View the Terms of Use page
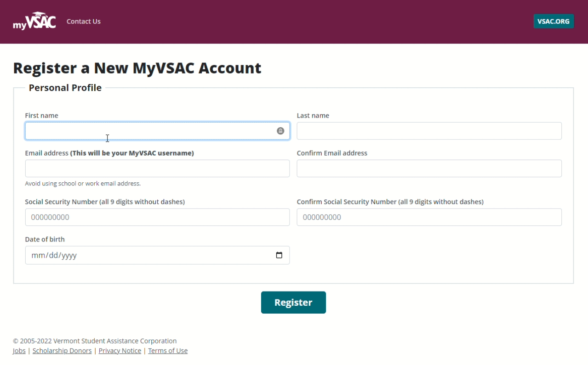 point(168,351)
